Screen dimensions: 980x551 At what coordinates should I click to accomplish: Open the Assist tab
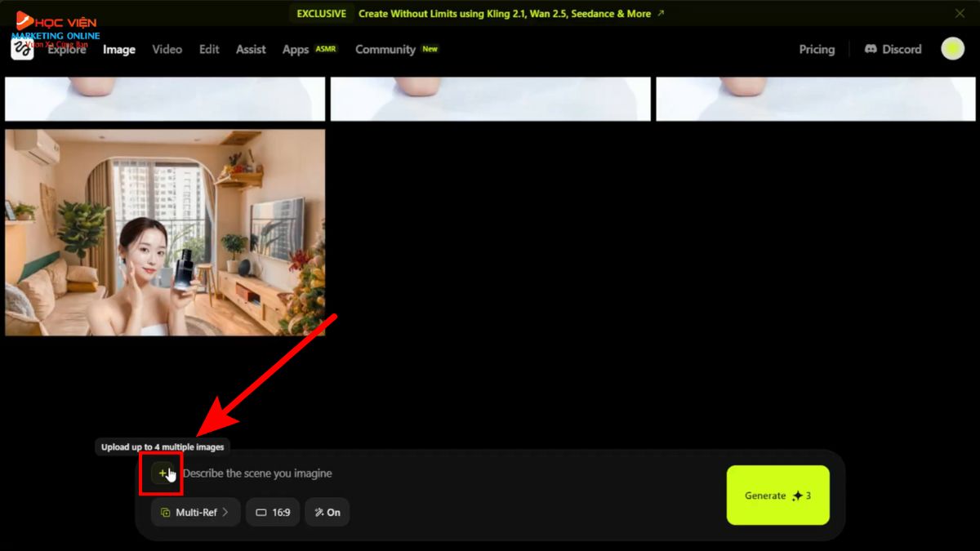pyautogui.click(x=251, y=49)
